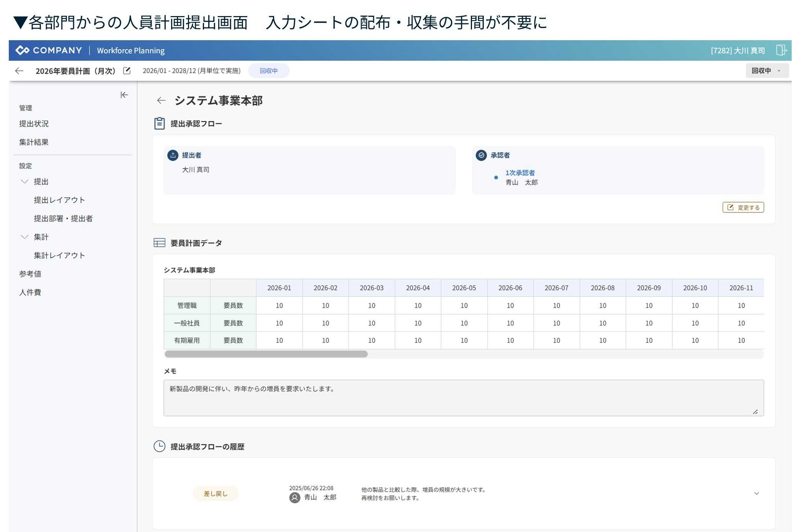Click the history clock icon
The image size is (792, 532).
coord(159,446)
